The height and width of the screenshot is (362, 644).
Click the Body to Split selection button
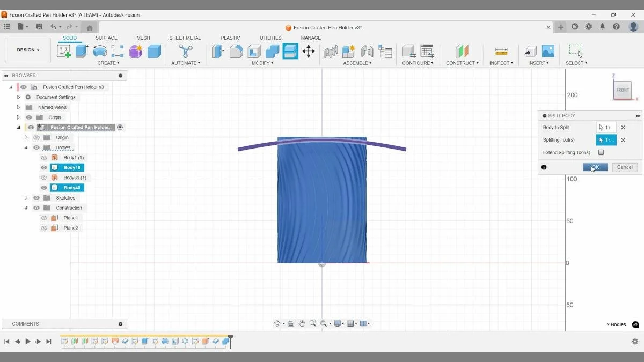pos(606,128)
